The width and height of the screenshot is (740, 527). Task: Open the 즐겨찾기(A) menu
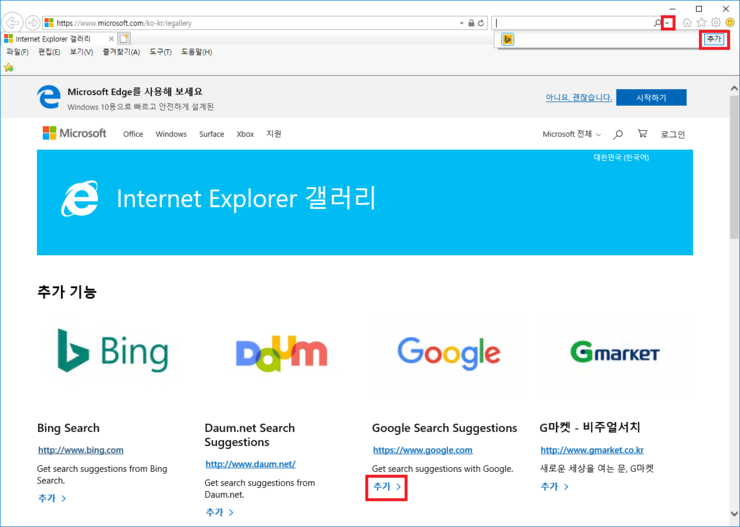120,52
